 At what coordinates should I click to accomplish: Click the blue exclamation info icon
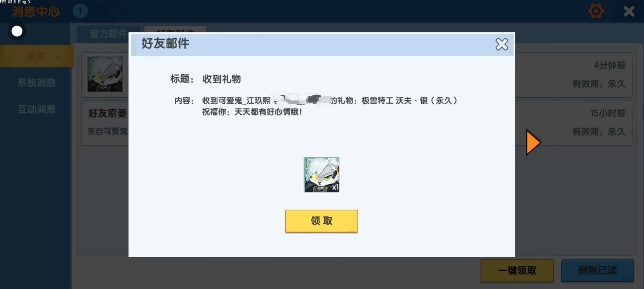tap(80, 12)
